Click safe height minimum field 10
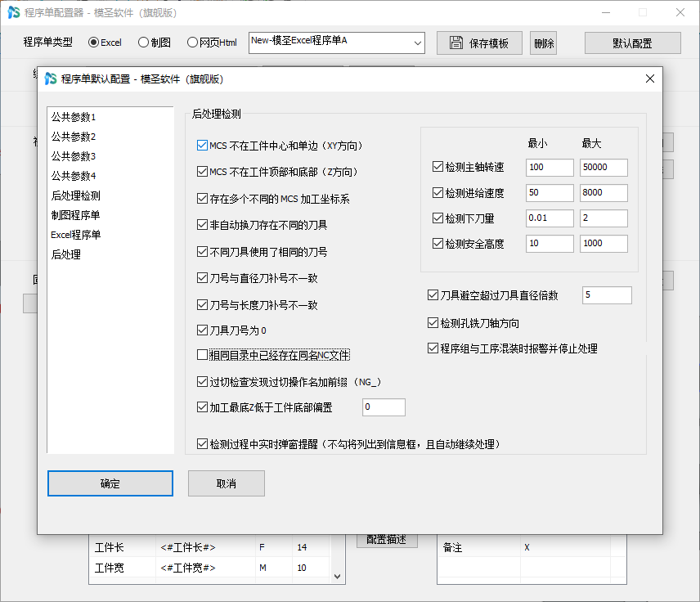This screenshot has width=700, height=602. coord(550,244)
